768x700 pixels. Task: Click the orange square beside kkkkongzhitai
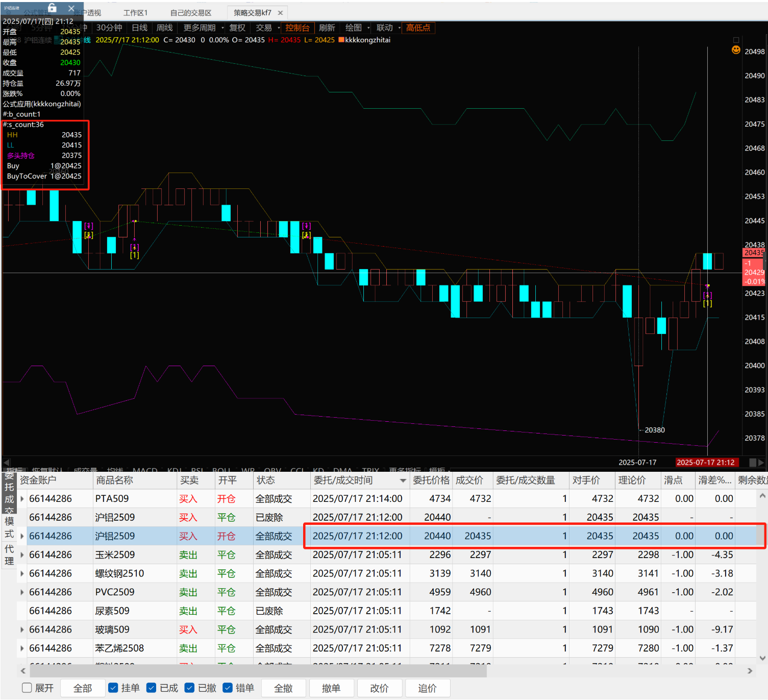pos(341,40)
